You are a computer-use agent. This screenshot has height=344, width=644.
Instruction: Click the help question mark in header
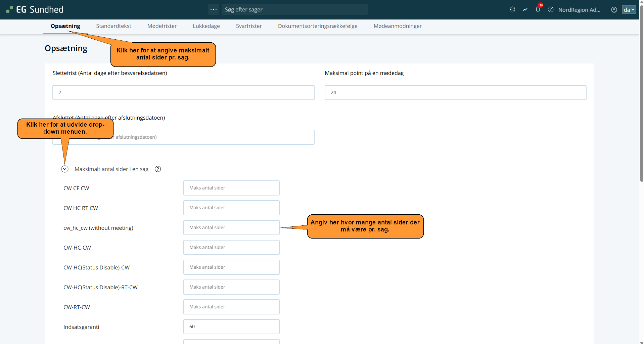(x=551, y=10)
